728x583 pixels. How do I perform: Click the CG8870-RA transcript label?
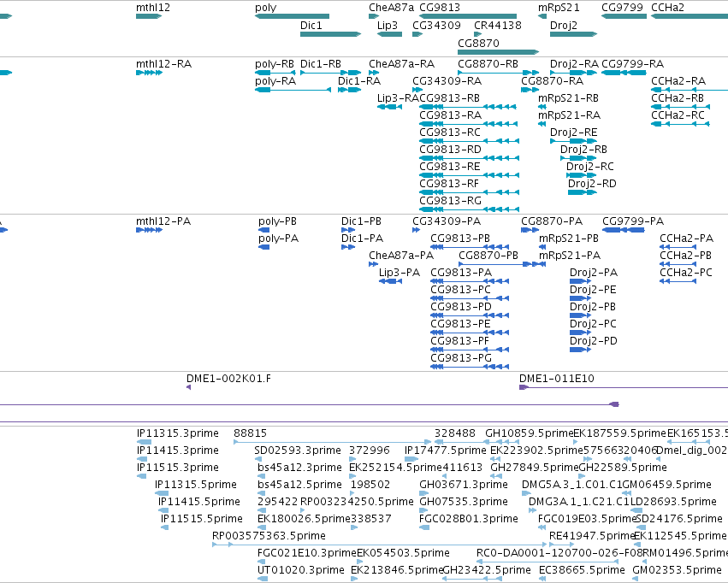pos(552,81)
